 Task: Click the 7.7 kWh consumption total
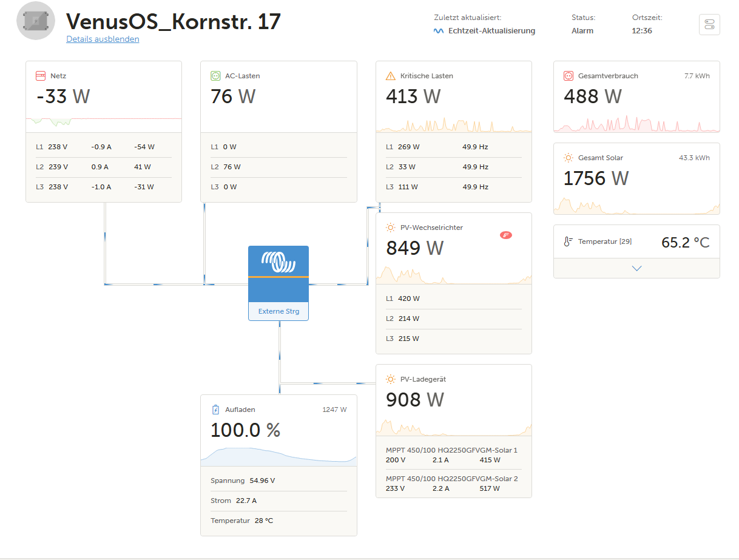coord(697,76)
